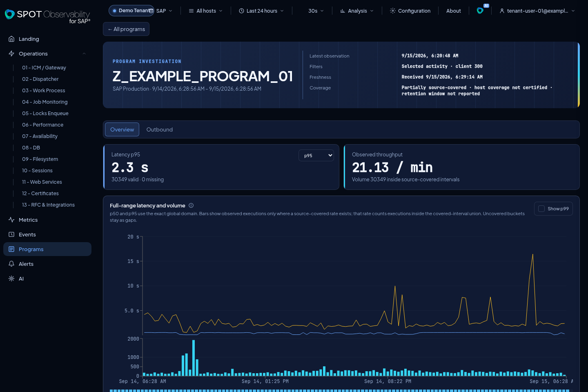Viewport: 588px width, 392px height.
Task: Open 12 - Certificates in the sidebar
Action: click(40, 193)
